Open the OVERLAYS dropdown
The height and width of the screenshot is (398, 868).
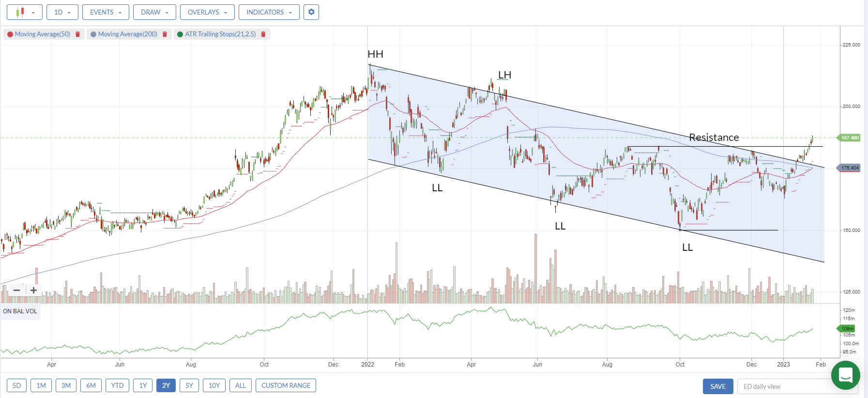[207, 12]
